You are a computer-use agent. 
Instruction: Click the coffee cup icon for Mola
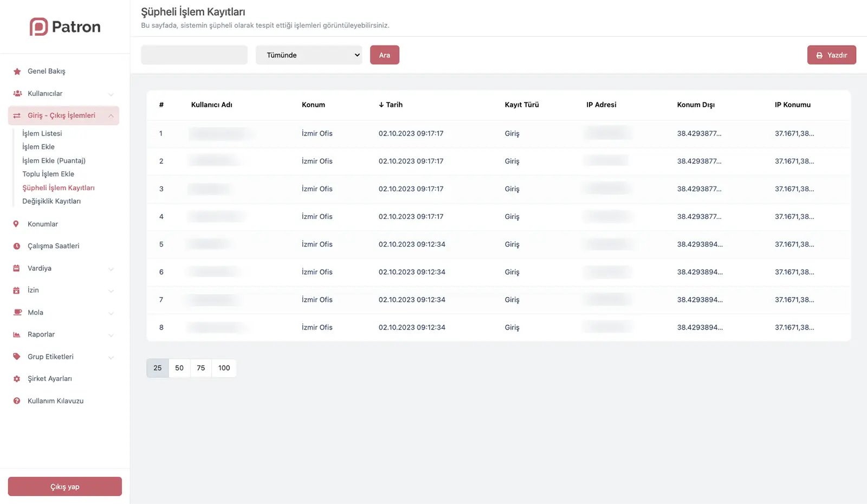17,313
